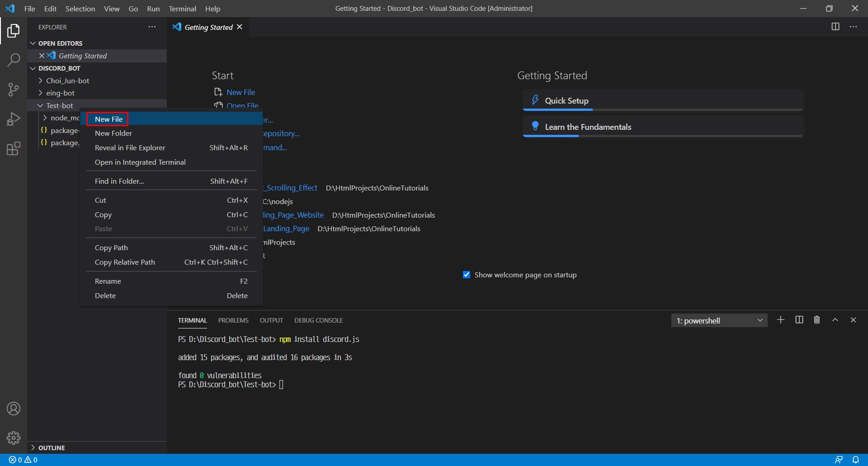Image resolution: width=868 pixels, height=466 pixels.
Task: Open the powershell terminal selector dropdown
Action: point(719,320)
